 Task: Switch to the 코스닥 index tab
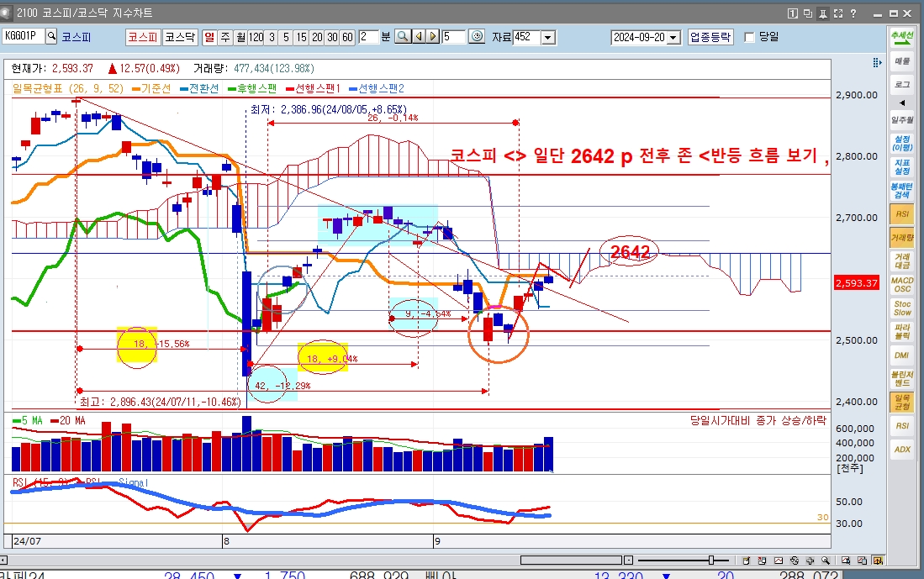[180, 37]
